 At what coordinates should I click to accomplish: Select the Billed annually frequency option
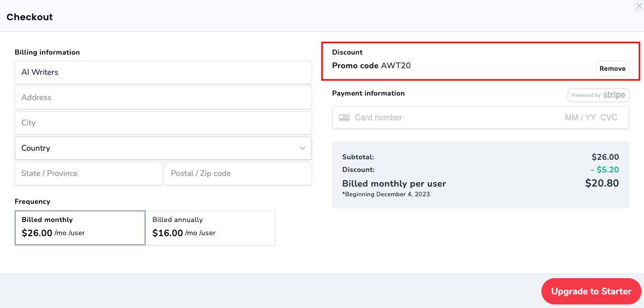tap(210, 228)
